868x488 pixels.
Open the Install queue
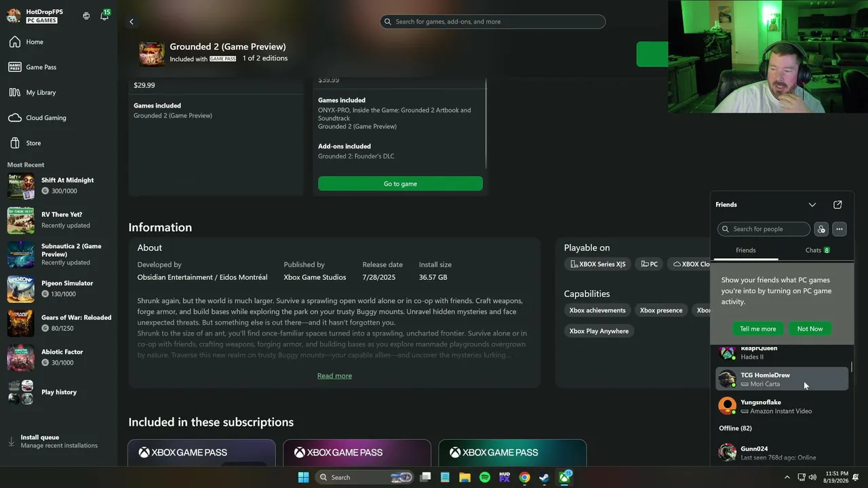click(59, 441)
